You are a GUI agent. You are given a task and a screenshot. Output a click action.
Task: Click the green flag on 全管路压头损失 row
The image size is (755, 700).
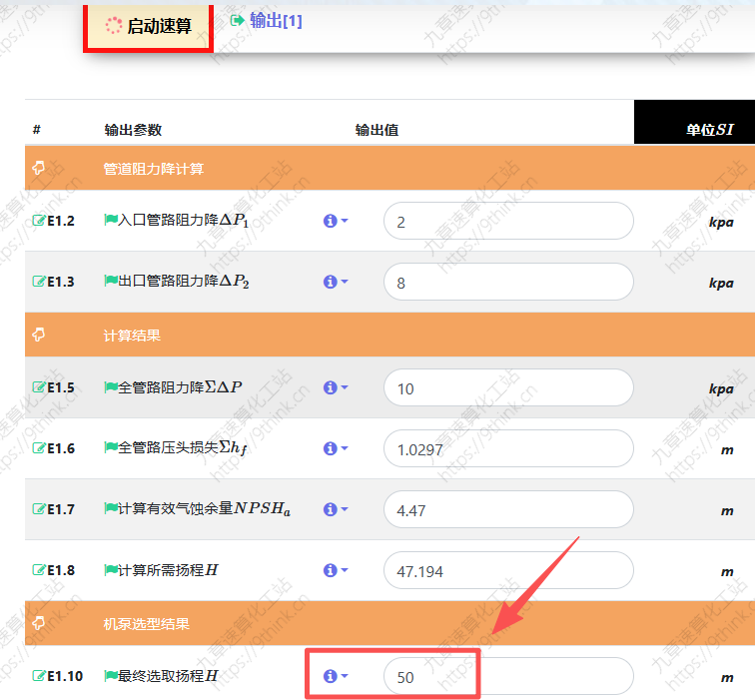[x=111, y=447]
